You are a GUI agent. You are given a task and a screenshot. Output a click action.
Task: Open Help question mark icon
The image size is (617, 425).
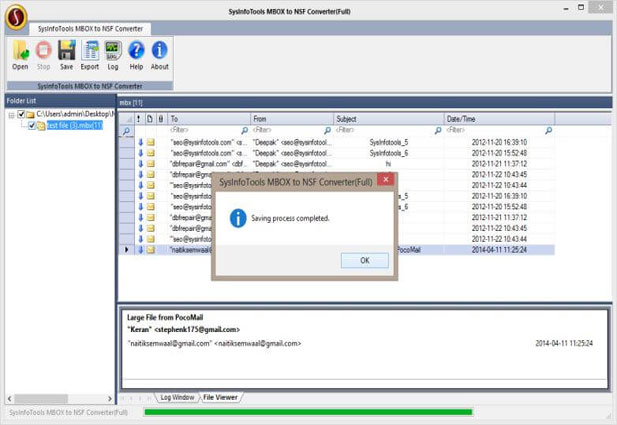[x=136, y=51]
